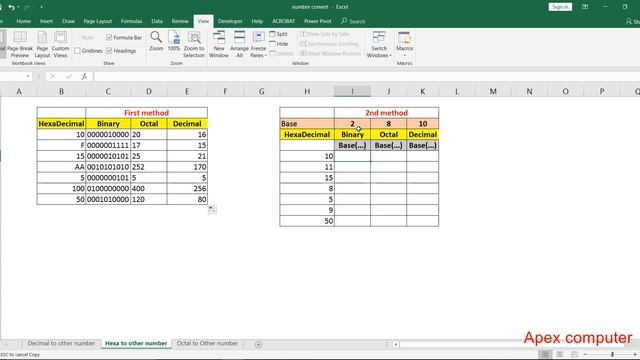Click the First method header cell
Image resolution: width=640 pixels, height=360 pixels.
point(147,113)
